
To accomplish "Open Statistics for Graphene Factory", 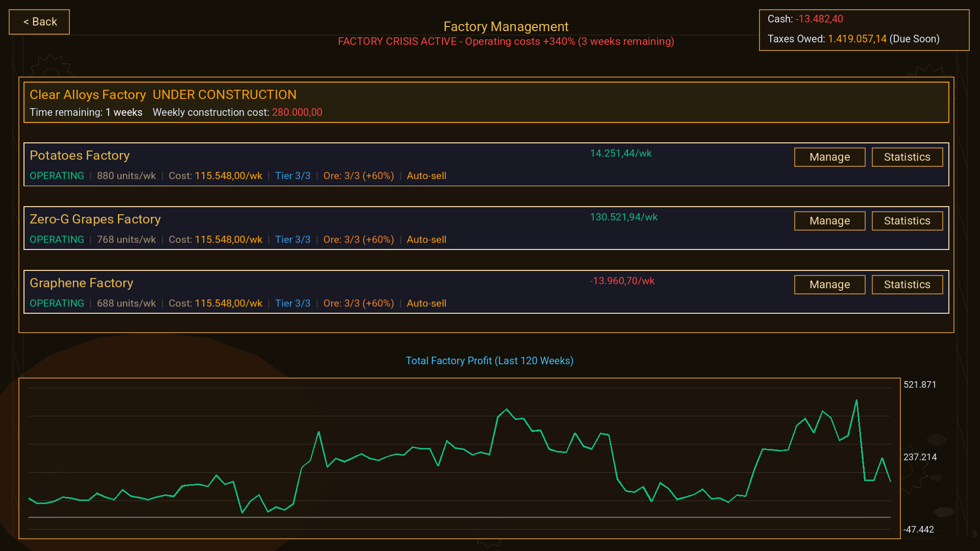I will pyautogui.click(x=907, y=285).
